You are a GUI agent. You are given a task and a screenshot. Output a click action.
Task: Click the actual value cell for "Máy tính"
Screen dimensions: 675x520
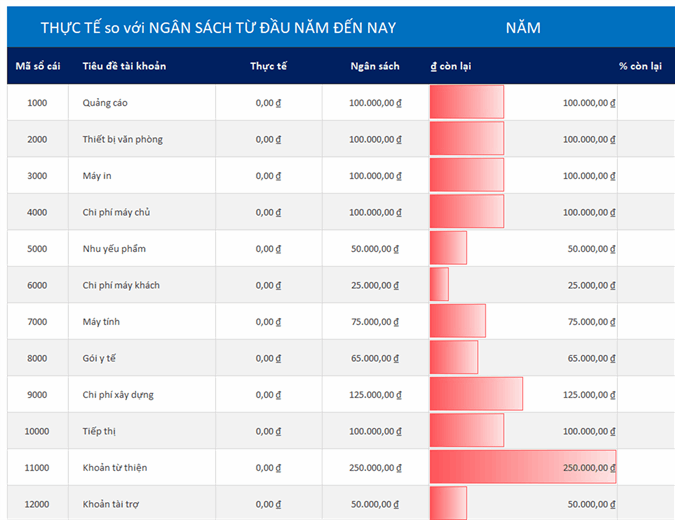point(268,322)
